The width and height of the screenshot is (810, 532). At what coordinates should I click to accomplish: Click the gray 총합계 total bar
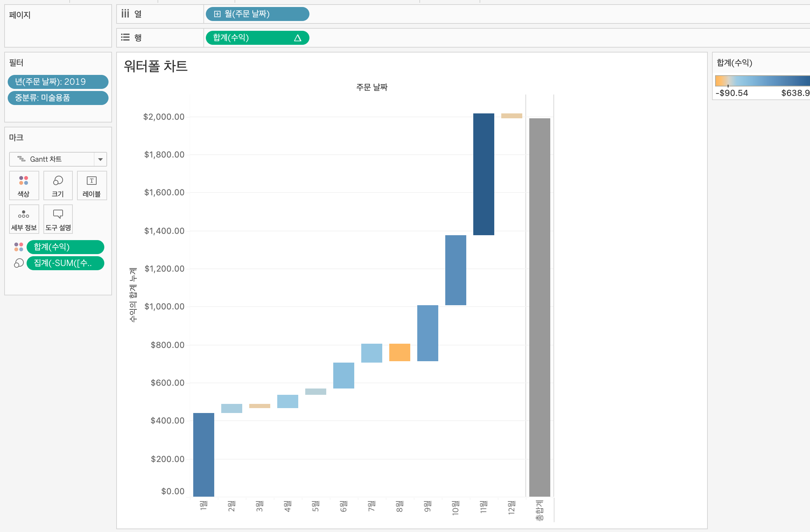pos(539,307)
